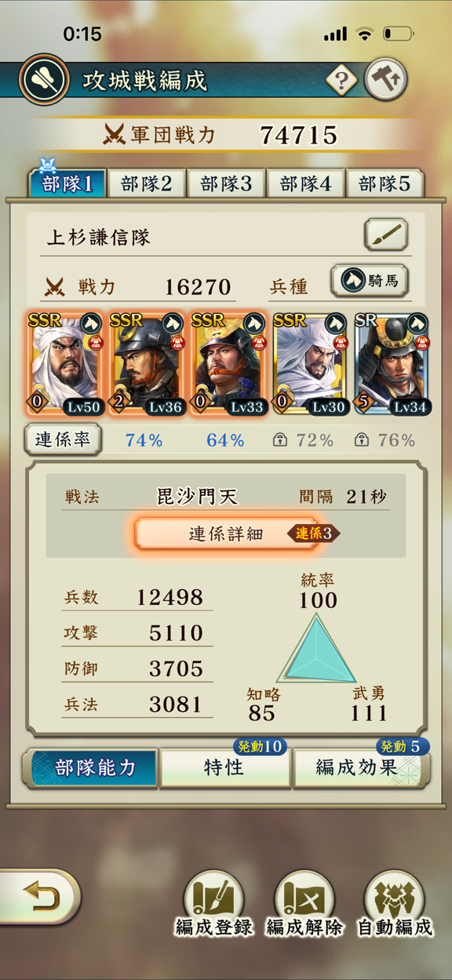Click the brush edit unit name icon
This screenshot has width=452, height=980.
385,235
